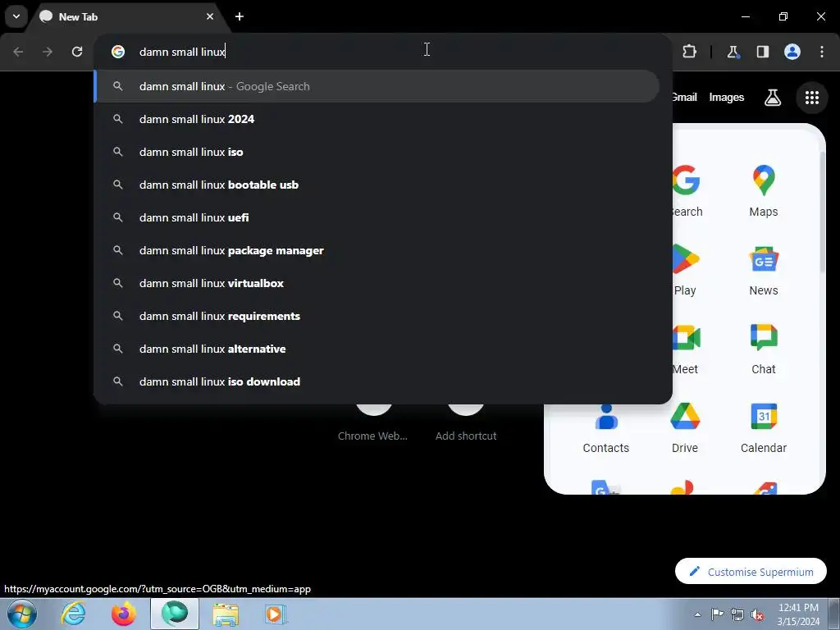The image size is (840, 630).
Task: Open Google Play app
Action: click(686, 270)
